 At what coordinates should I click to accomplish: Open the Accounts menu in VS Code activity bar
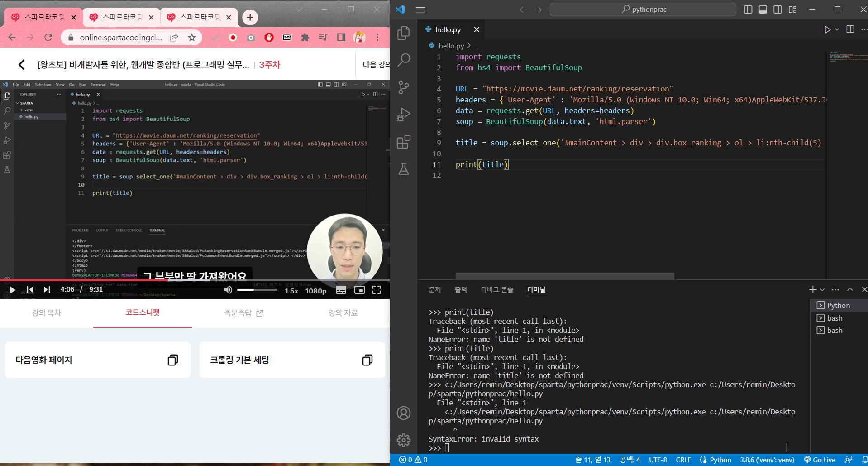coord(403,413)
